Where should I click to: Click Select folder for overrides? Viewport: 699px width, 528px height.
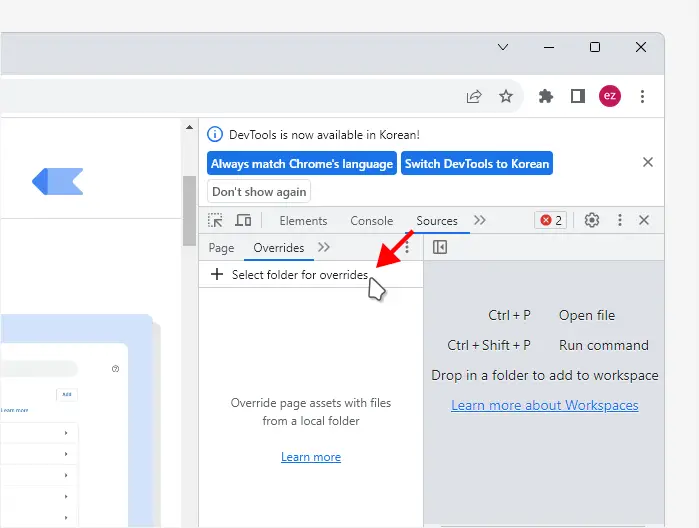coord(300,275)
